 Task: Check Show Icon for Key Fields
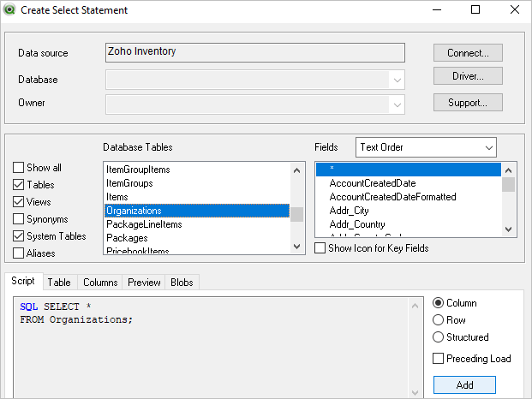pos(320,248)
